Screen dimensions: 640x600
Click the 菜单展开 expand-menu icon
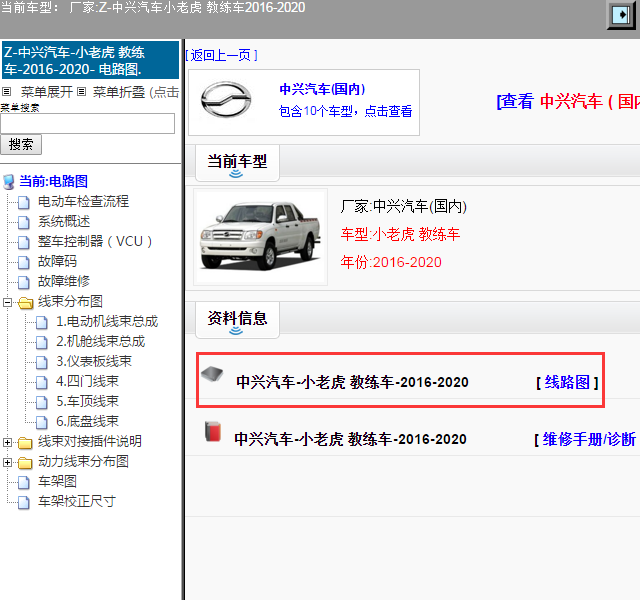(x=7, y=91)
